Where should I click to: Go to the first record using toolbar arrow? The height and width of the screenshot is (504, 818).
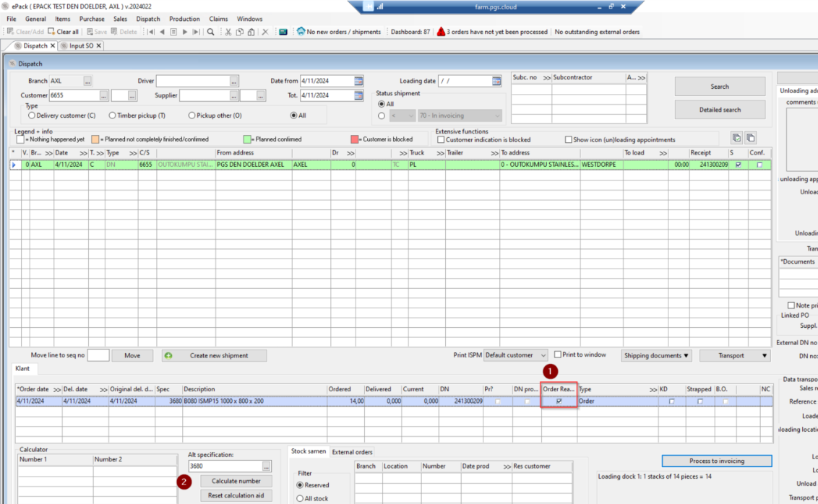150,32
